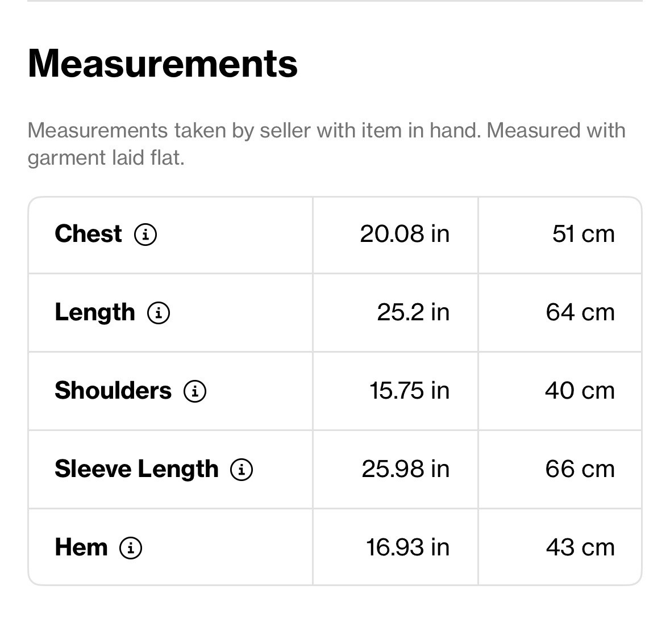670x644 pixels.
Task: Click the 25.2 in length value
Action: pos(413,312)
